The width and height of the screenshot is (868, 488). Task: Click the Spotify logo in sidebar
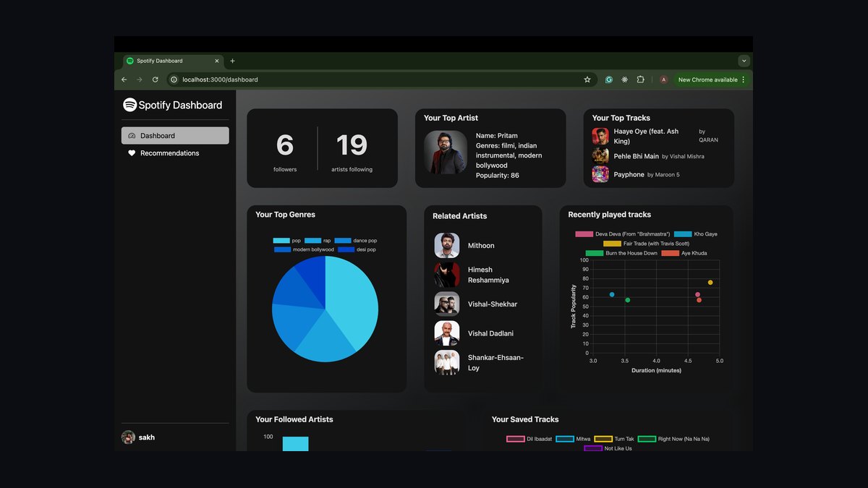click(129, 105)
